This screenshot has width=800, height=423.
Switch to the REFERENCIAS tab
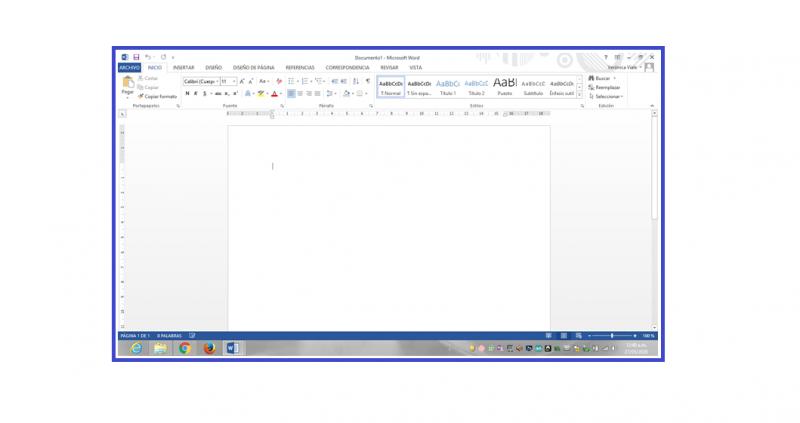pyautogui.click(x=300, y=68)
